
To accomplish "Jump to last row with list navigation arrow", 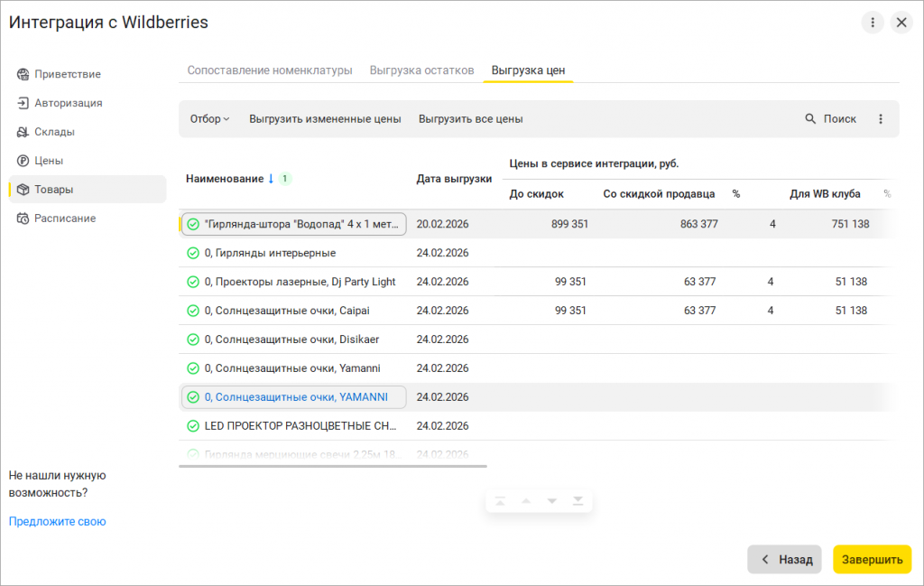I will [x=578, y=501].
